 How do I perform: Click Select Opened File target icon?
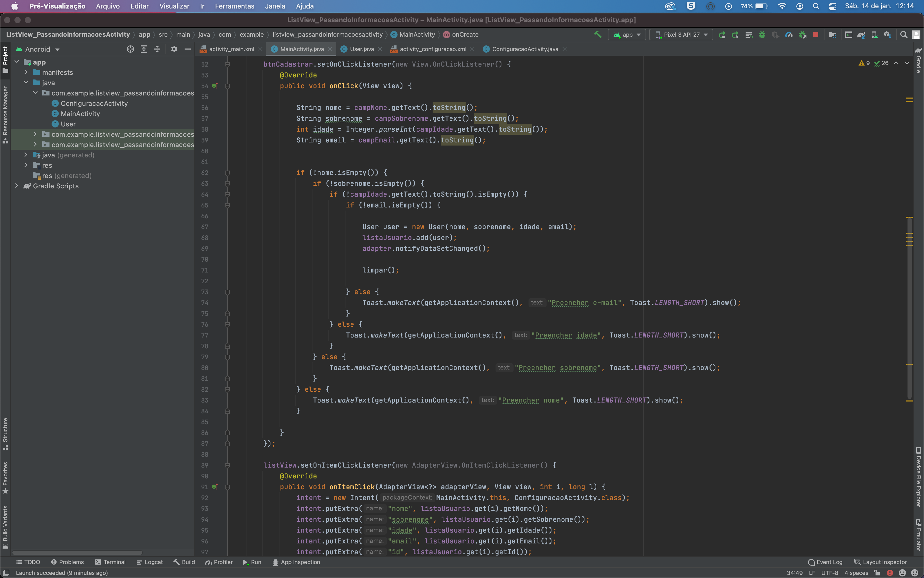click(x=130, y=49)
